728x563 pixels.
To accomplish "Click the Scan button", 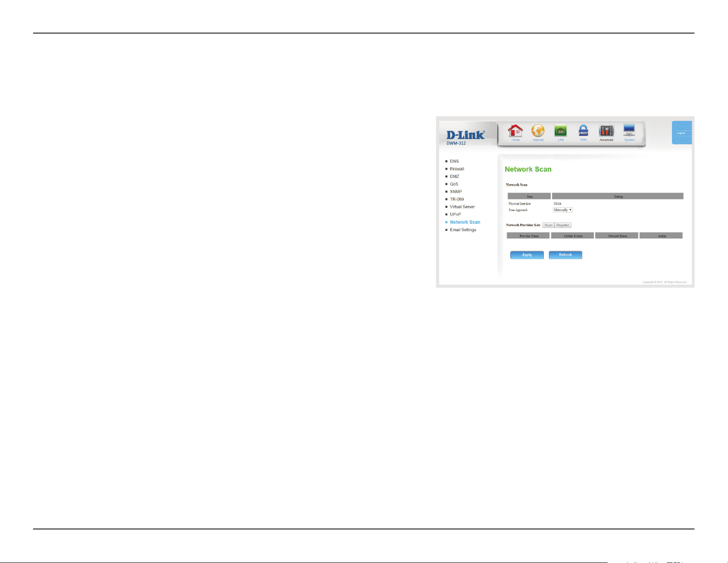I will tap(548, 225).
